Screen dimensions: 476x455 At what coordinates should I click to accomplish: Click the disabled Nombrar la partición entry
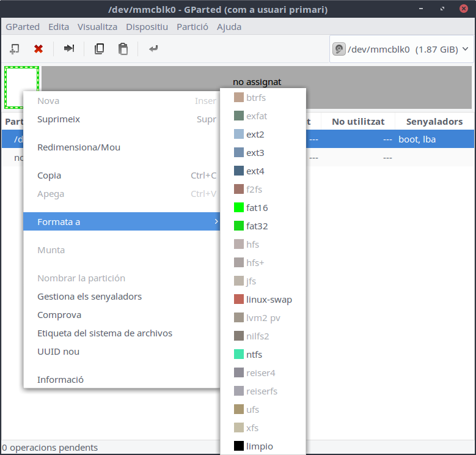[122, 278]
